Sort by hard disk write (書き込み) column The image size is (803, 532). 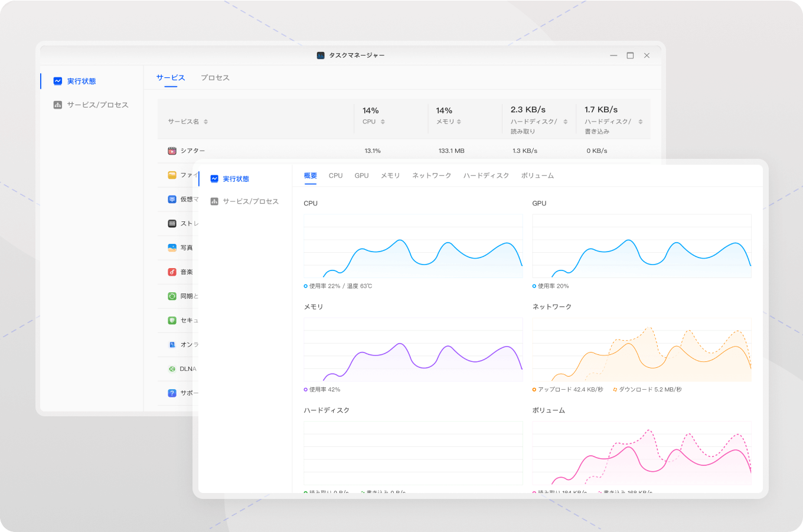(x=641, y=122)
